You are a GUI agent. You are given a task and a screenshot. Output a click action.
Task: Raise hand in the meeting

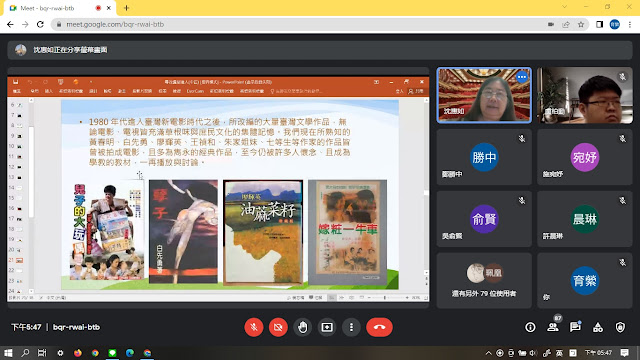coord(302,327)
